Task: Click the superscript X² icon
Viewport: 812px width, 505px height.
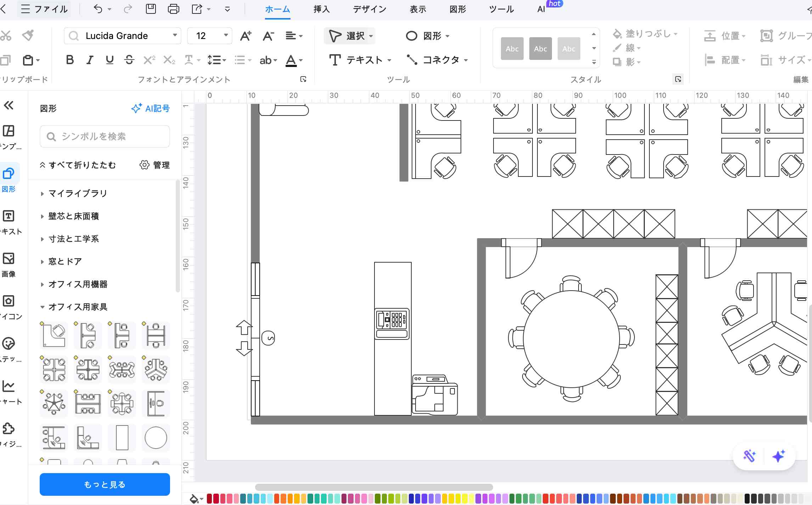Action: point(149,60)
